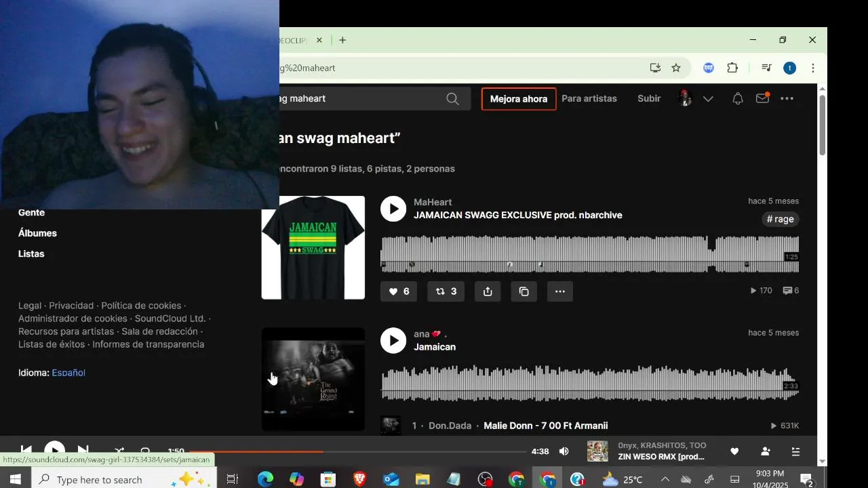Viewport: 868px width, 488px height.
Task: Open the user profile avatar
Action: (684, 98)
